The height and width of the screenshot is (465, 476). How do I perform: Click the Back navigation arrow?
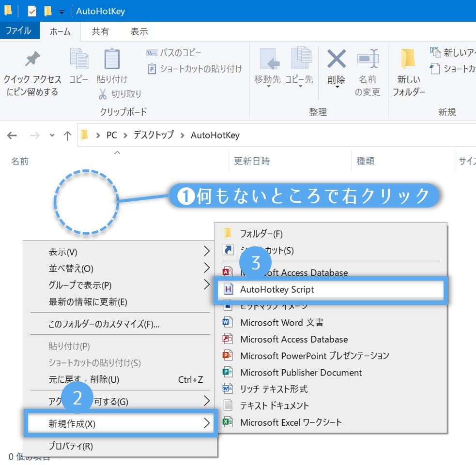12,135
